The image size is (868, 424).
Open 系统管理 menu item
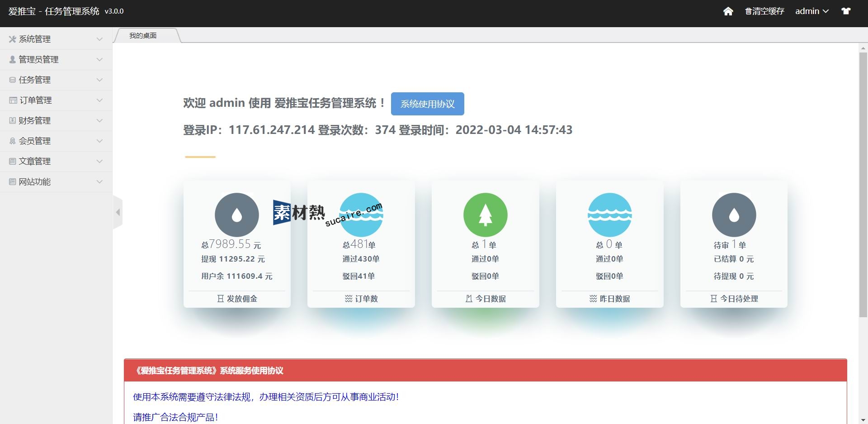point(56,39)
